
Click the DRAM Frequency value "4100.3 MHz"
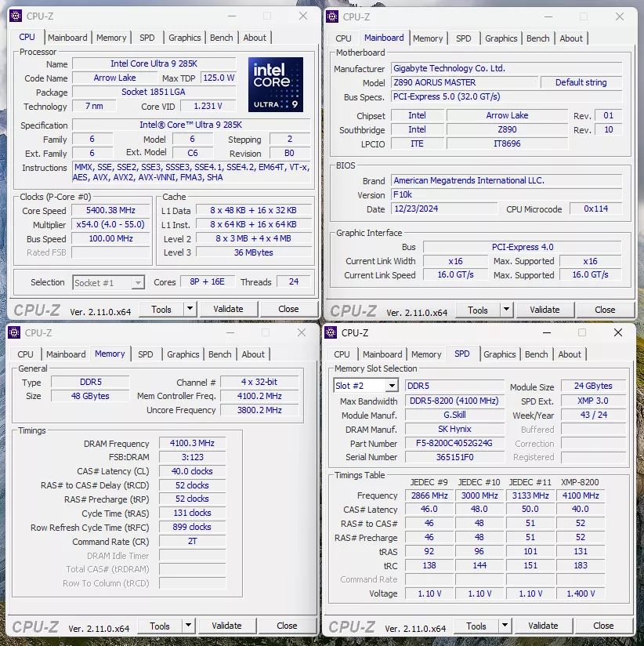point(192,443)
